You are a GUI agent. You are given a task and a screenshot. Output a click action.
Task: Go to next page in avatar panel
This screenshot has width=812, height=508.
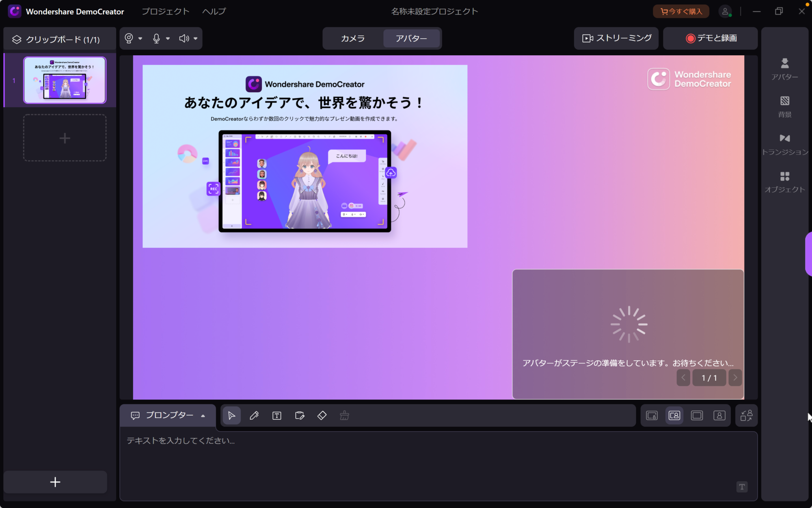coord(735,378)
